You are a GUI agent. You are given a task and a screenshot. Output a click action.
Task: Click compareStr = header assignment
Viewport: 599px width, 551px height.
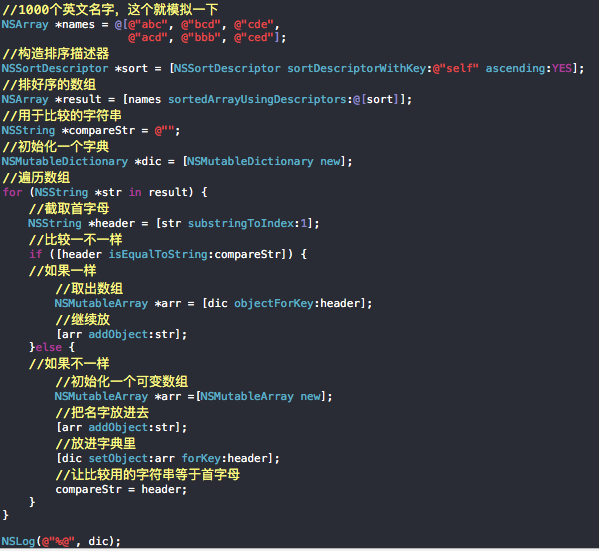pos(121,489)
